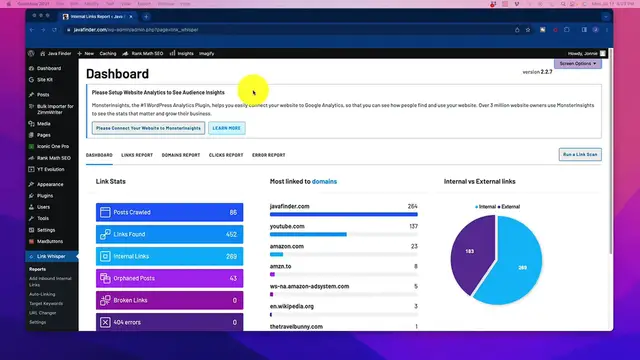Click the amazon.com domain row
The width and height of the screenshot is (640, 360).
point(344,249)
